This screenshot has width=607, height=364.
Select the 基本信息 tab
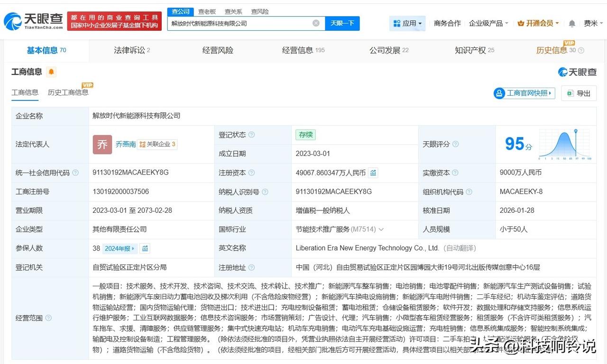click(46, 50)
